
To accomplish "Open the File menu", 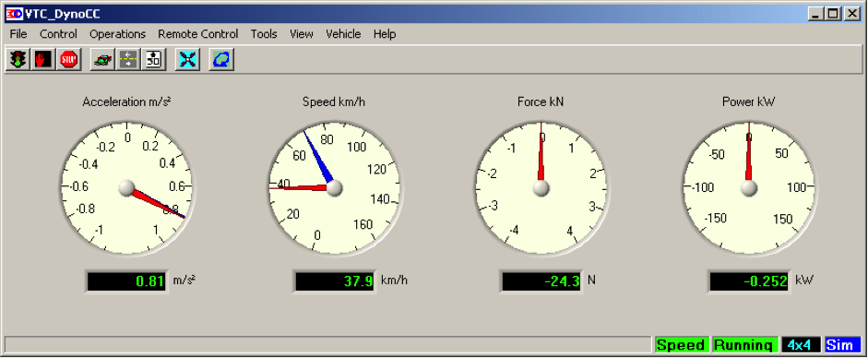I will (x=18, y=34).
